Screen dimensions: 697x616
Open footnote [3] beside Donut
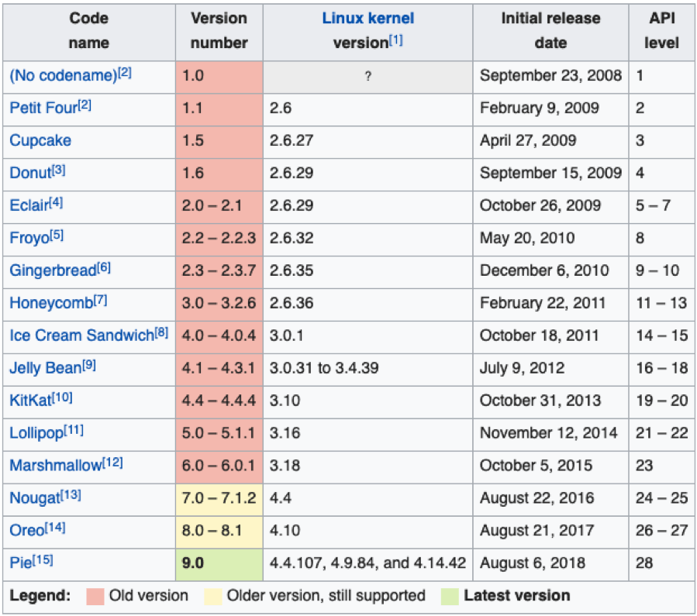(x=59, y=170)
